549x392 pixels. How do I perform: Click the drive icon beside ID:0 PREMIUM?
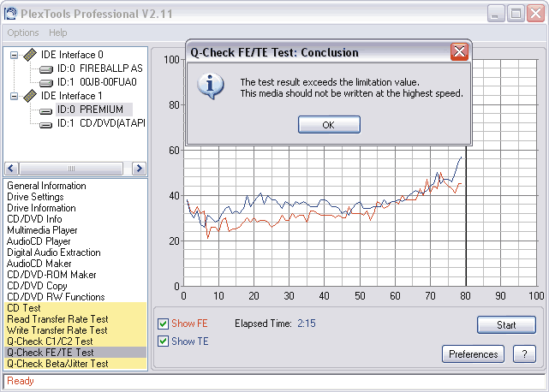(46, 111)
